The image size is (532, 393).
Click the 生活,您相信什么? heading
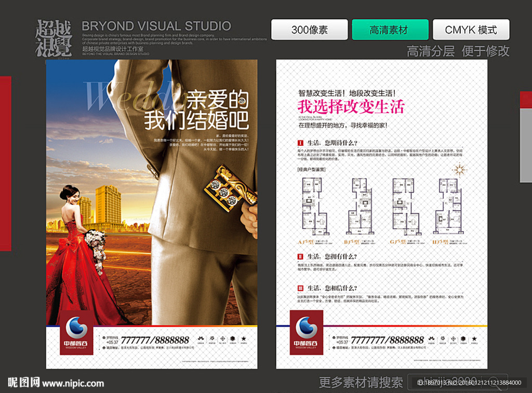(332, 288)
